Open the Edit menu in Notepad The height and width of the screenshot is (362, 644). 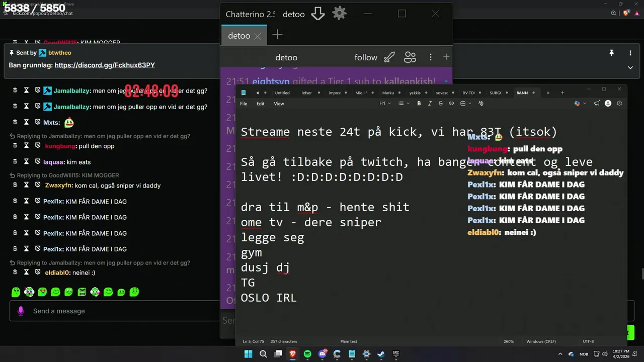click(x=261, y=104)
